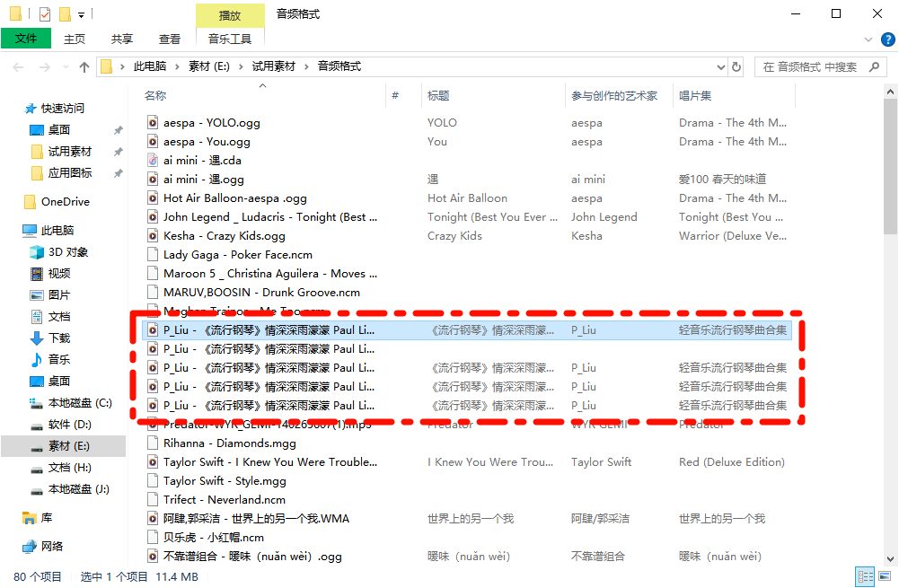Open pinned 试用素材 folder in sidebar
The height and width of the screenshot is (588, 899).
(x=69, y=152)
